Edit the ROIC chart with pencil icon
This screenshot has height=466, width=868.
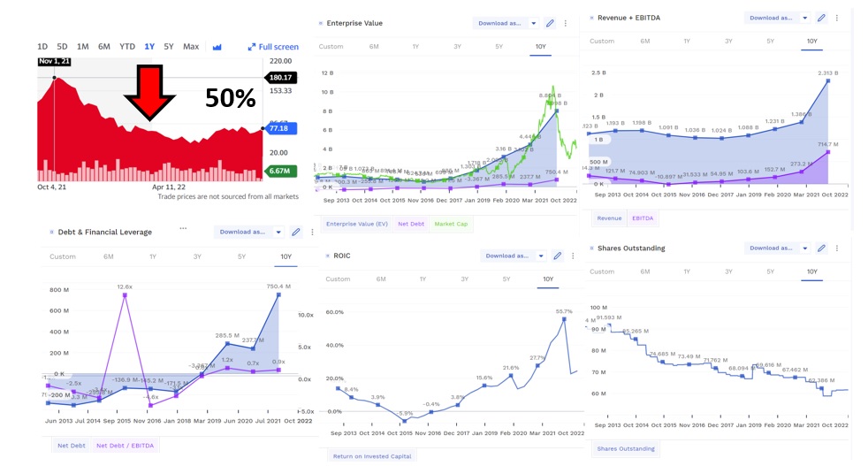pos(558,256)
